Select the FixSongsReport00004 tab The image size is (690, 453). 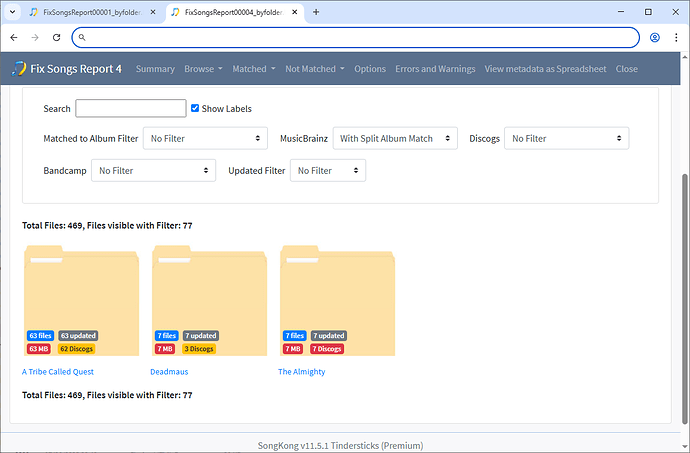pyautogui.click(x=234, y=12)
